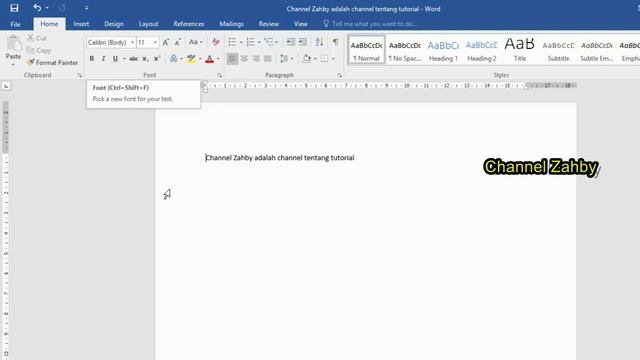This screenshot has height=360, width=640.
Task: Justify the paragraph text
Action: coord(268,59)
